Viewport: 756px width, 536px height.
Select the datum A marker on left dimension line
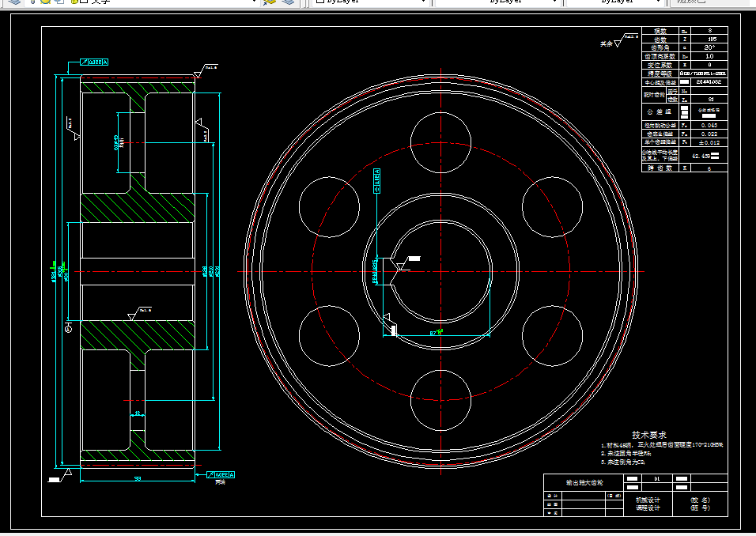pyautogui.click(x=69, y=329)
